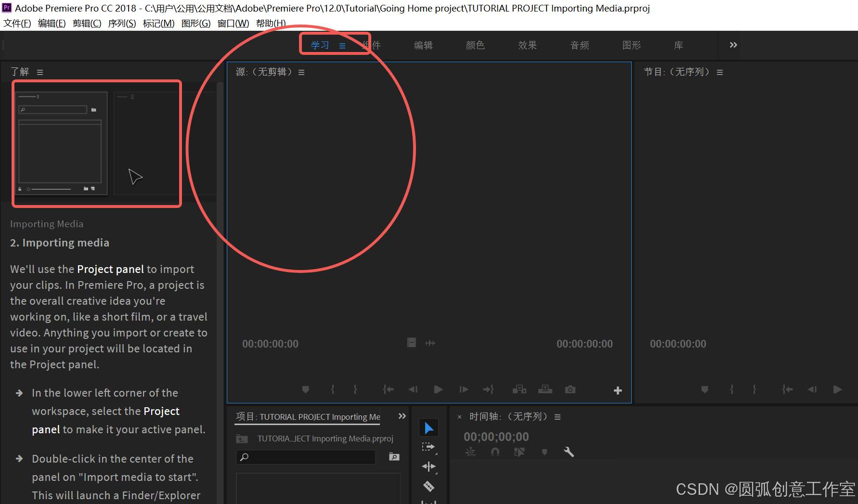
Task: Click Find bin icon in Project panel
Action: [394, 457]
